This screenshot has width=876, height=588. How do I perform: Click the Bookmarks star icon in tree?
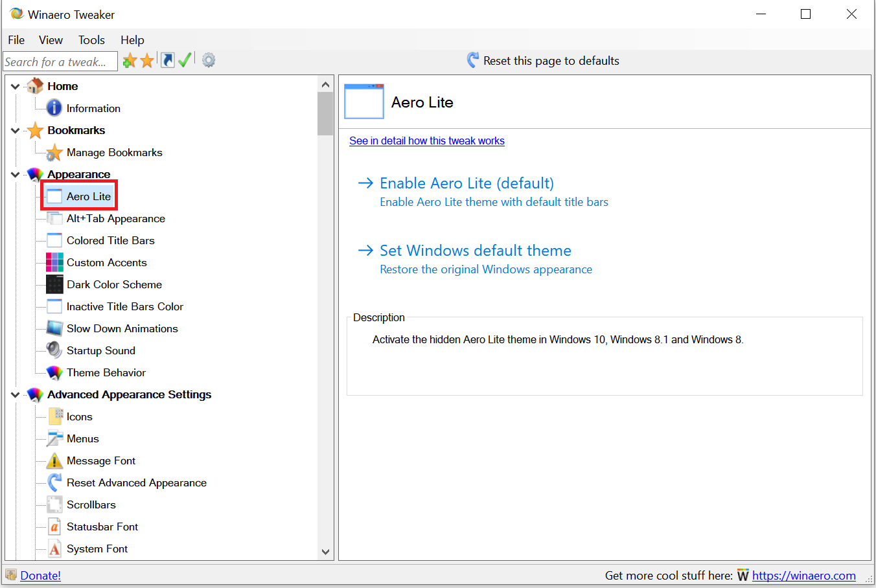35,130
